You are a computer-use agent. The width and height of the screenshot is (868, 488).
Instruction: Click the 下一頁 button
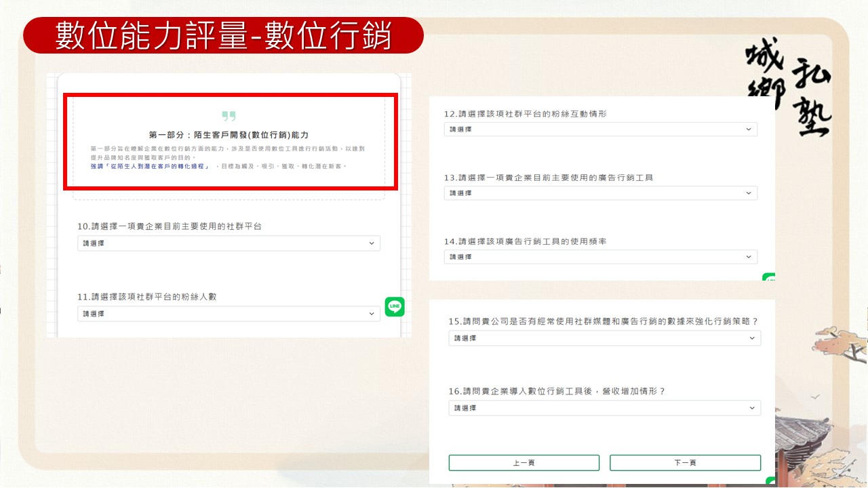tap(685, 462)
